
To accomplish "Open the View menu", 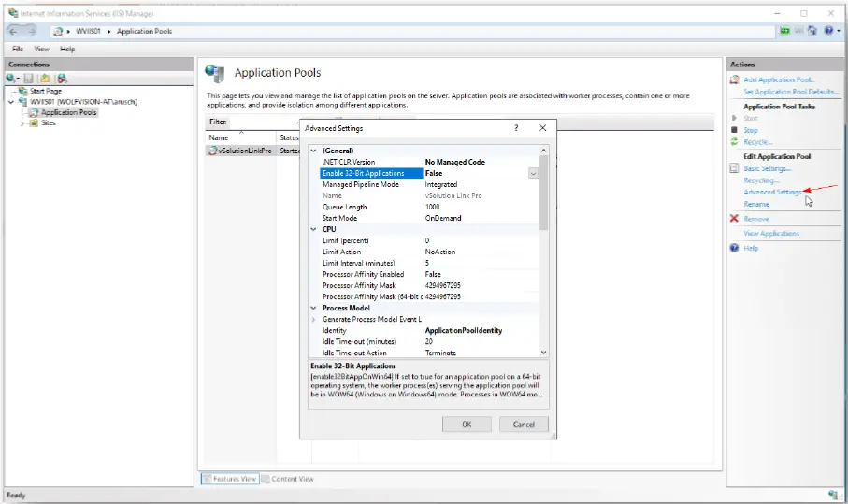I will (x=42, y=49).
